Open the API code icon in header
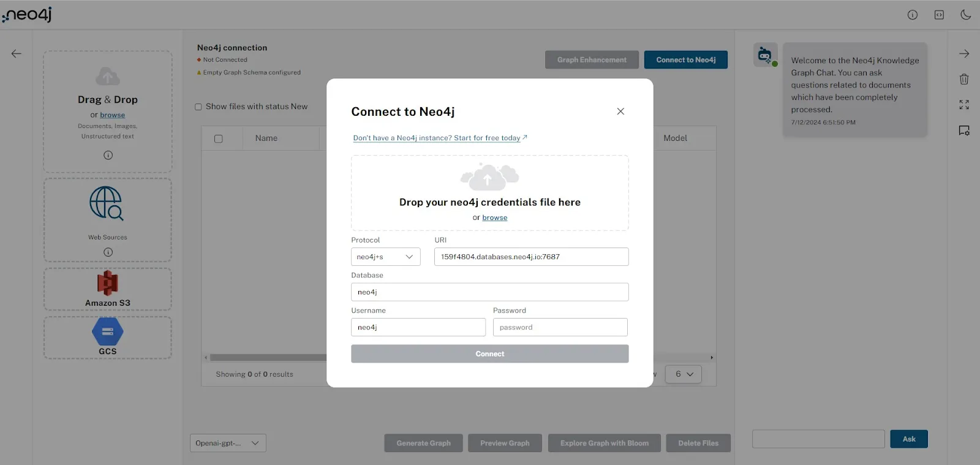980x465 pixels. coord(939,15)
